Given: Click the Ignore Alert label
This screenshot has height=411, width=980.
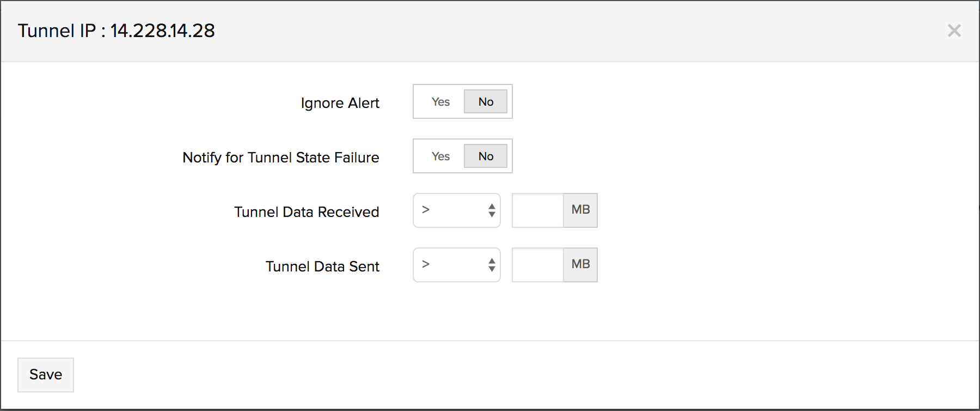Looking at the screenshot, I should (x=340, y=103).
